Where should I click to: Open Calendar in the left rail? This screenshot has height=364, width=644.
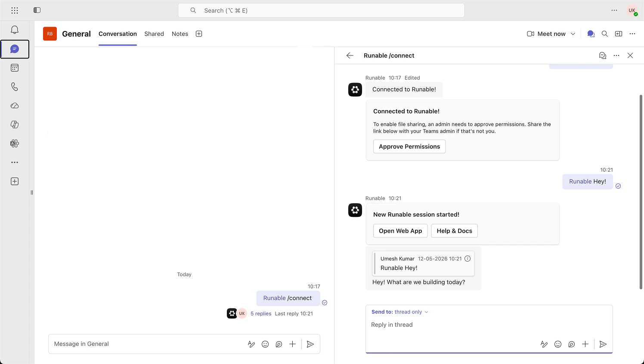[x=15, y=68]
